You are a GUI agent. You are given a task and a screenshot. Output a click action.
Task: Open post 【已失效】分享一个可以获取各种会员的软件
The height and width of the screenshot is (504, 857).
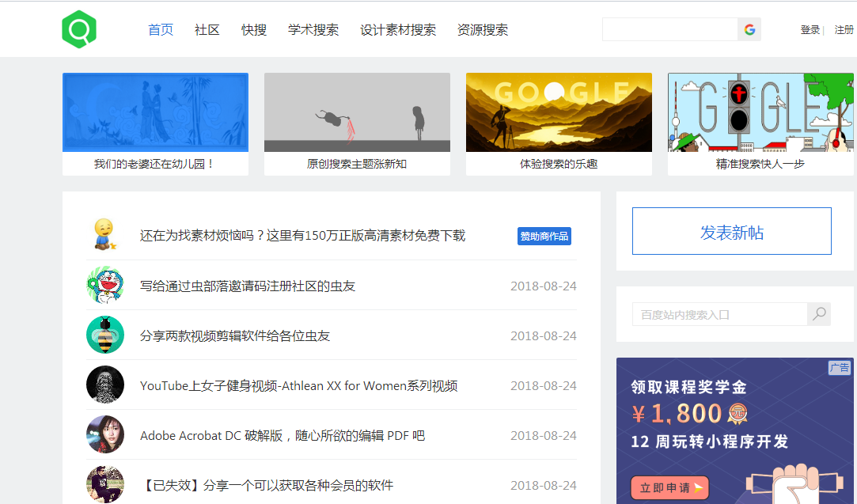coord(267,486)
